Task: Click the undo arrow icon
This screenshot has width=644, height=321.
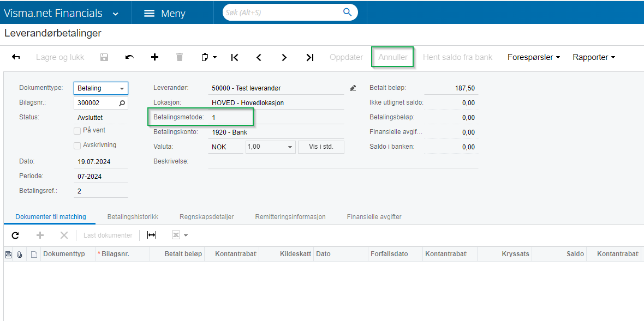Action: (129, 57)
